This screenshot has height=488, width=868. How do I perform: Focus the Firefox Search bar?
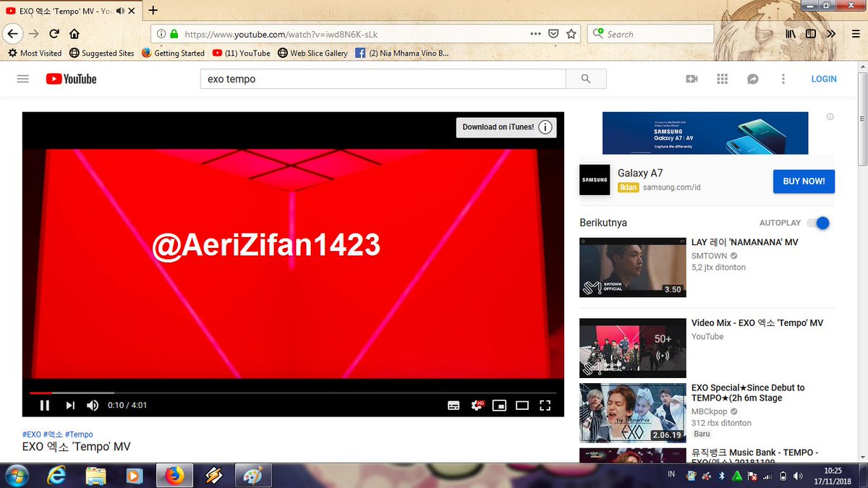pos(650,34)
